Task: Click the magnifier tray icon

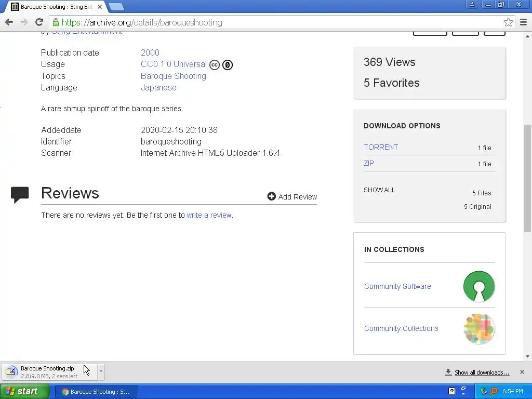Action: tap(494, 391)
